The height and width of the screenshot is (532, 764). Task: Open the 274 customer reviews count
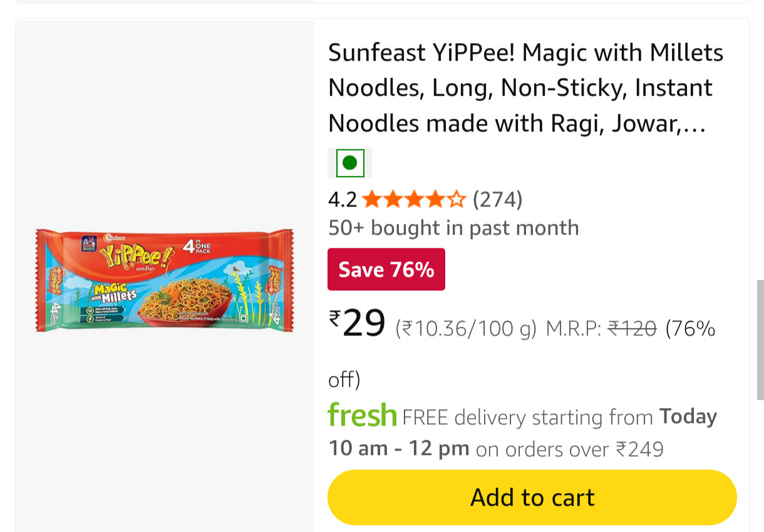tap(497, 200)
